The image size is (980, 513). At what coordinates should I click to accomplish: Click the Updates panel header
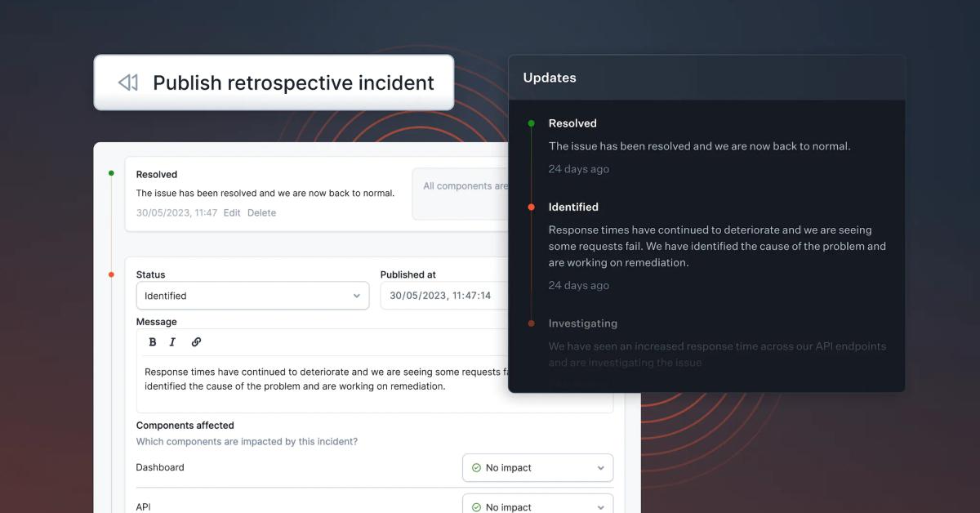tap(550, 78)
